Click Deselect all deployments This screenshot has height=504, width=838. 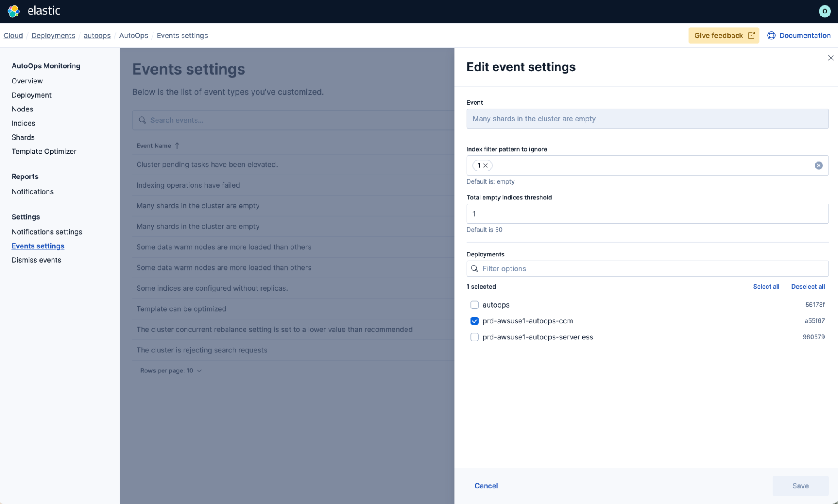(x=807, y=287)
